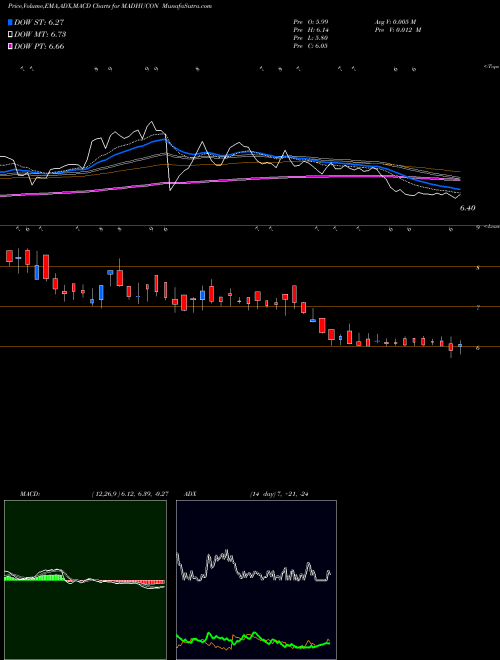Click the blue DOW ST legend swatch

click(x=11, y=22)
